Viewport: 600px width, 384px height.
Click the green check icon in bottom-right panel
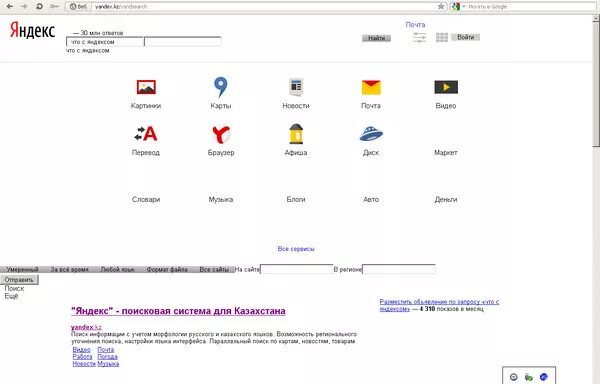click(x=529, y=377)
